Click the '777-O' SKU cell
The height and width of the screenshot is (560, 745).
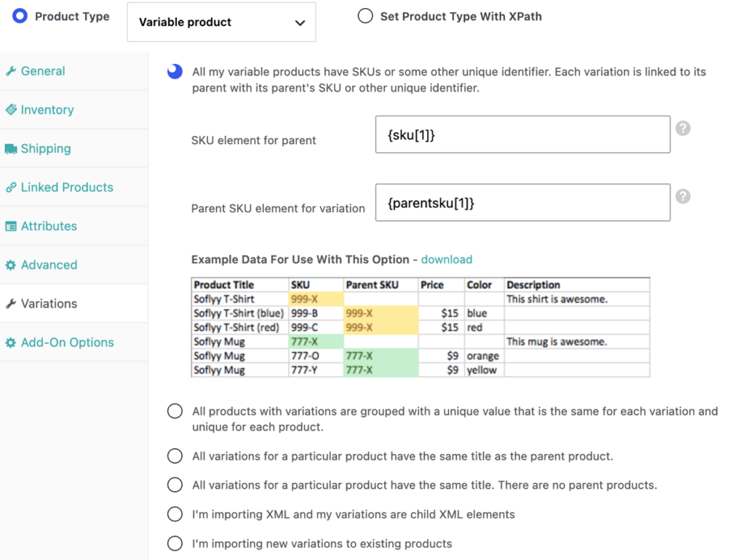(x=316, y=356)
